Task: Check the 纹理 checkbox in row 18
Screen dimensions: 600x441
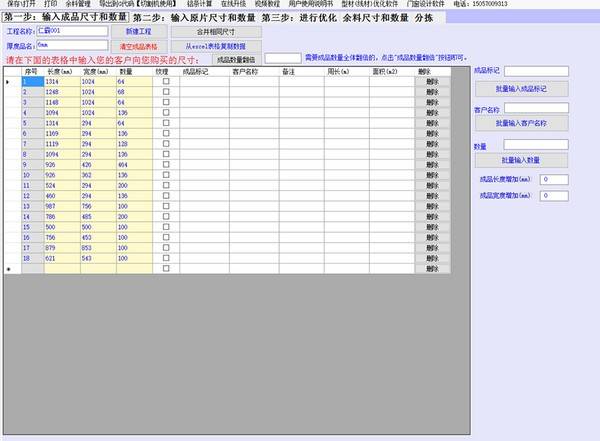Action: tap(166, 258)
